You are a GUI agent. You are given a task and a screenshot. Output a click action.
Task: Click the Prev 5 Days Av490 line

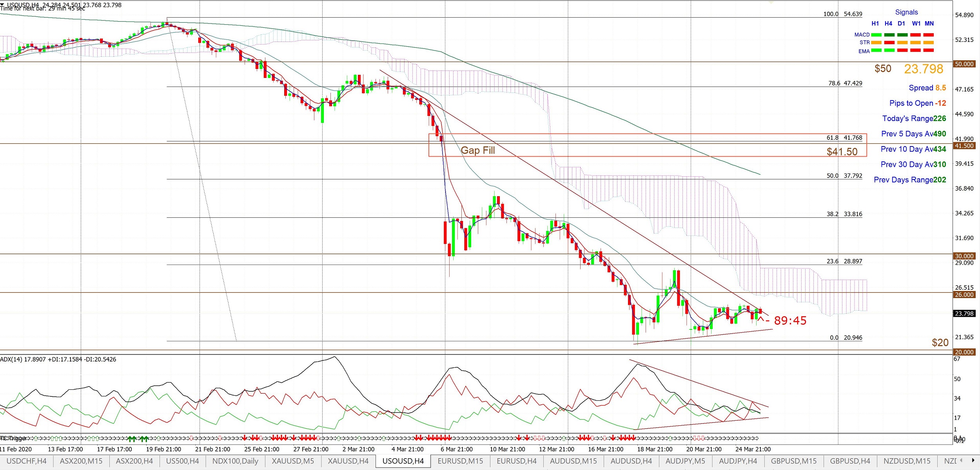914,134
